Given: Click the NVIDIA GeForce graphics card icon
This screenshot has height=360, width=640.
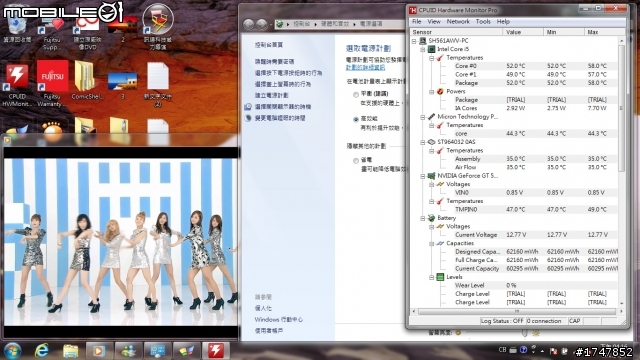Looking at the screenshot, I should (431, 176).
